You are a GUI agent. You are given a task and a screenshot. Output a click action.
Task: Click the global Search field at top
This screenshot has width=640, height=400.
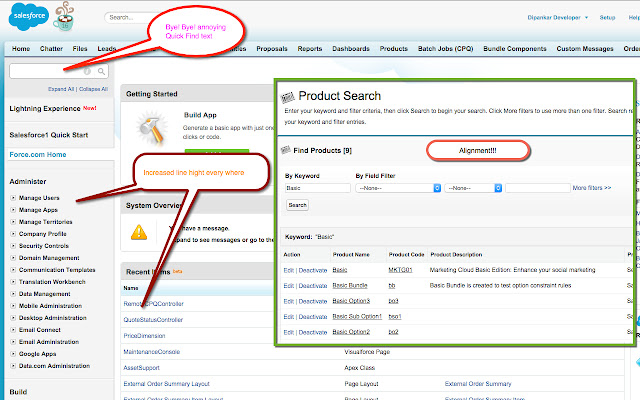point(131,18)
